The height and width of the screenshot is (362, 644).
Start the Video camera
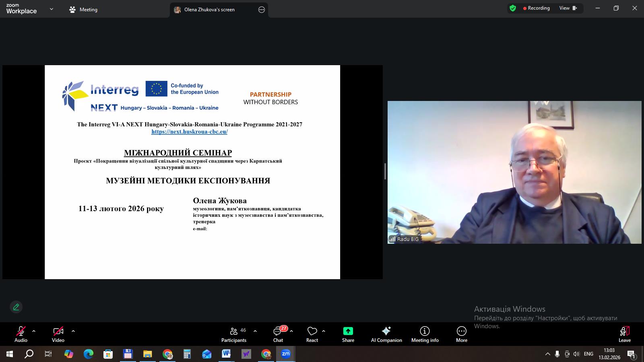58,333
